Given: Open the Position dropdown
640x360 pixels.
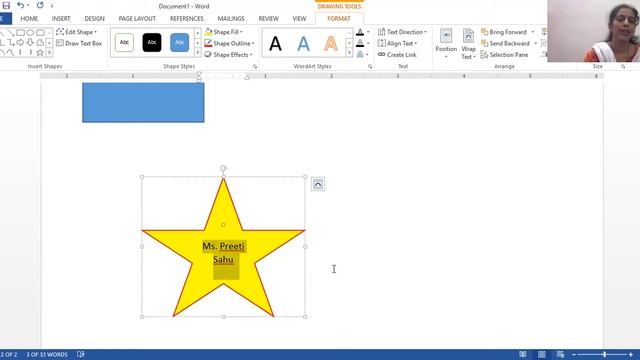Looking at the screenshot, I should 446,43.
